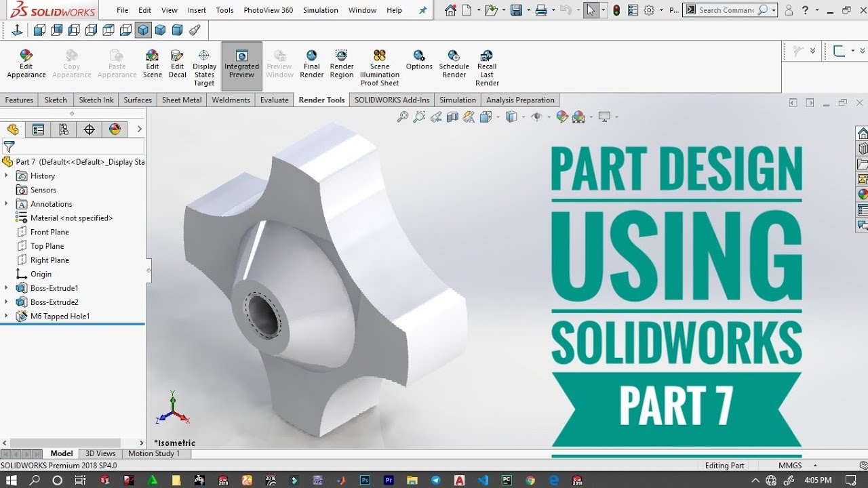Open the Edit Decal tool

(178, 65)
